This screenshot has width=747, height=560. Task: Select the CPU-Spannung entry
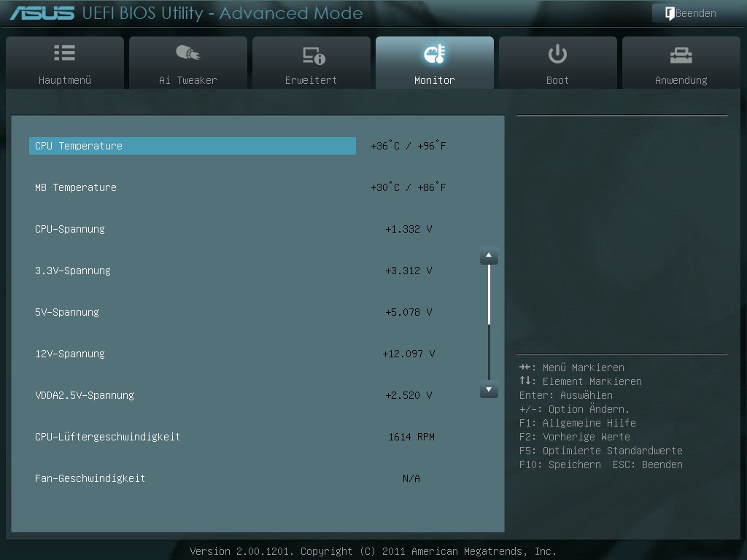(70, 229)
